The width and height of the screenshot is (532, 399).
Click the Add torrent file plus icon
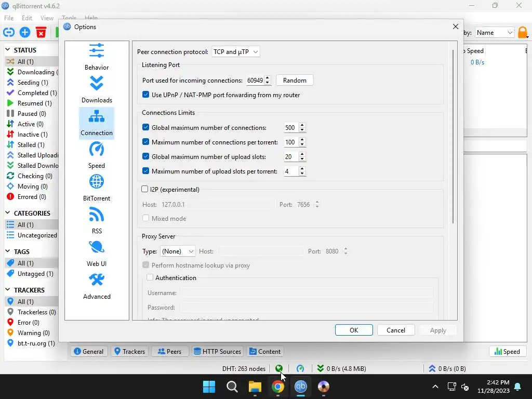click(25, 33)
